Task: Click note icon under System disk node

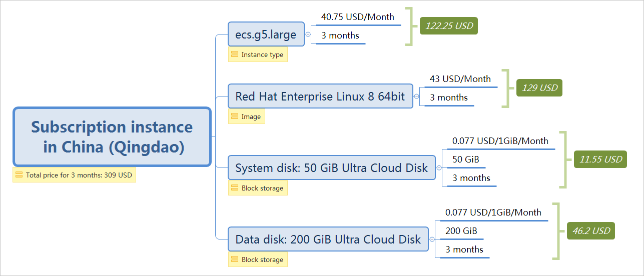Action: pos(234,188)
